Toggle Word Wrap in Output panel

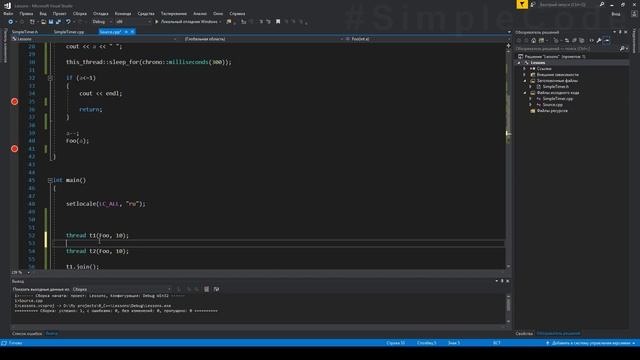[x=216, y=289]
